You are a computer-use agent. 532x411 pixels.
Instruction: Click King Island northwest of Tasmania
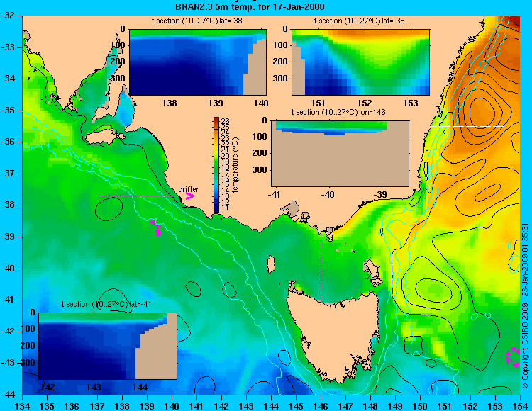271,264
